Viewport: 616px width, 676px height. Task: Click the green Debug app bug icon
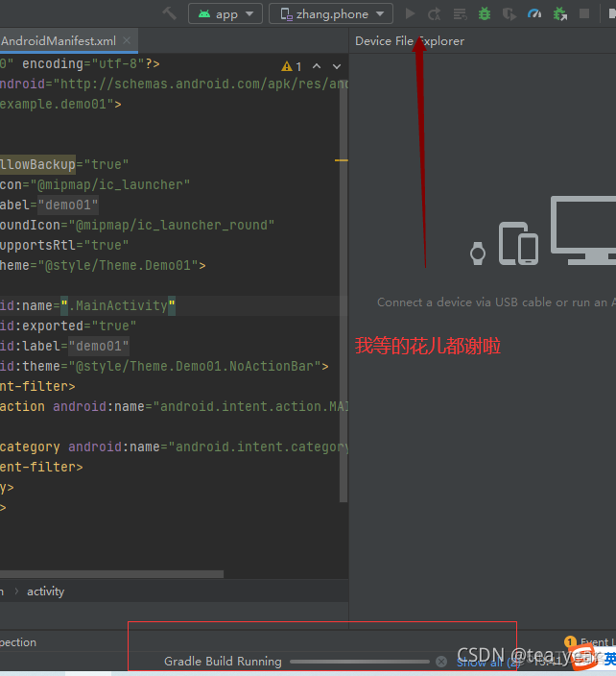pyautogui.click(x=485, y=13)
